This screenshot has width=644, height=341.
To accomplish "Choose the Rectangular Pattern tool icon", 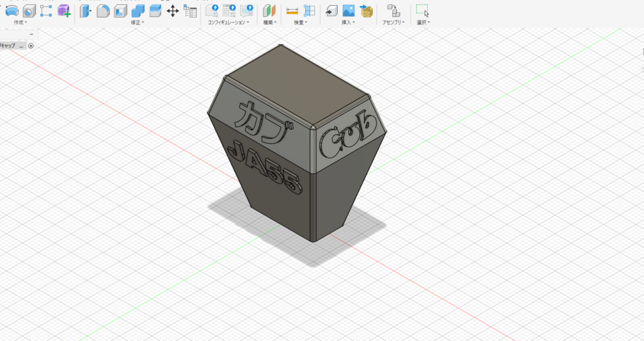I will (x=46, y=11).
